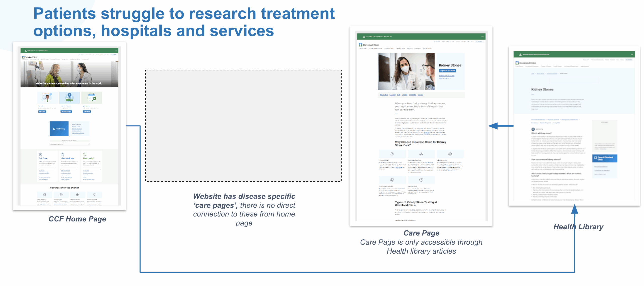Click 'Kidney Stones' title on the Care Page
The width and height of the screenshot is (644, 286).
450,65
